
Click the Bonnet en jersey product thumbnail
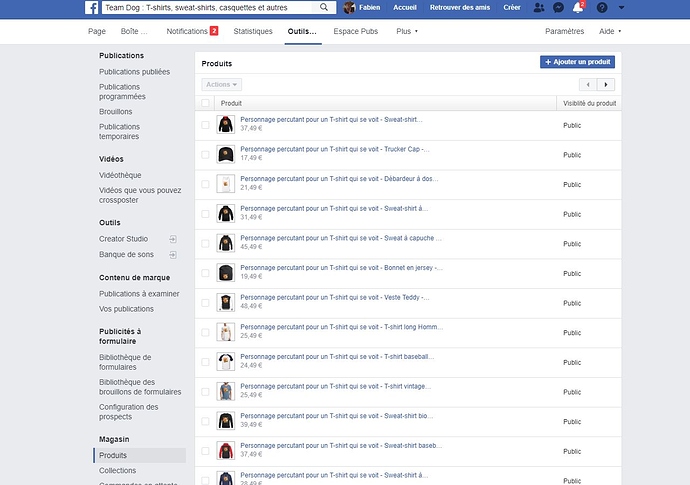point(226,272)
